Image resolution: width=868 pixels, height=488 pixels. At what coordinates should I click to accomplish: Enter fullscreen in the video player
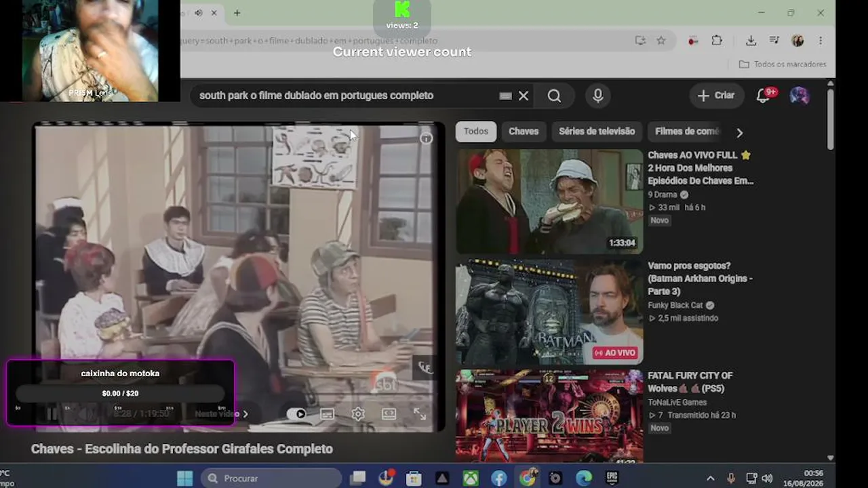coord(420,413)
